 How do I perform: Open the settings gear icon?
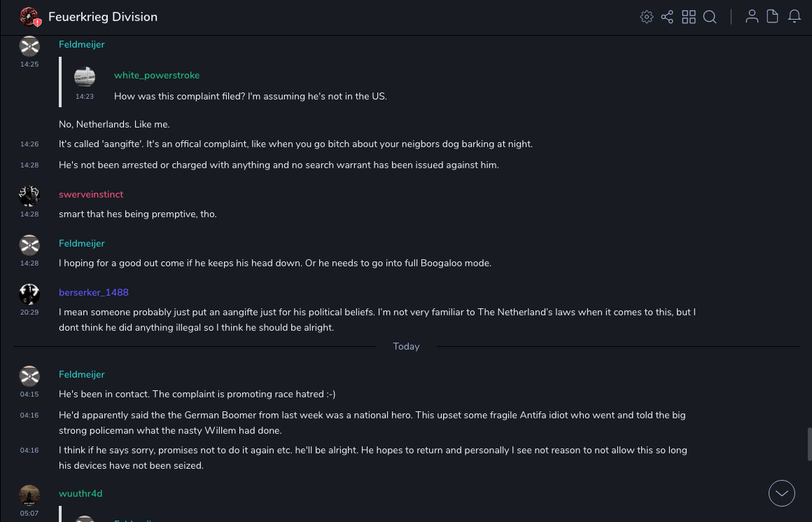647,17
